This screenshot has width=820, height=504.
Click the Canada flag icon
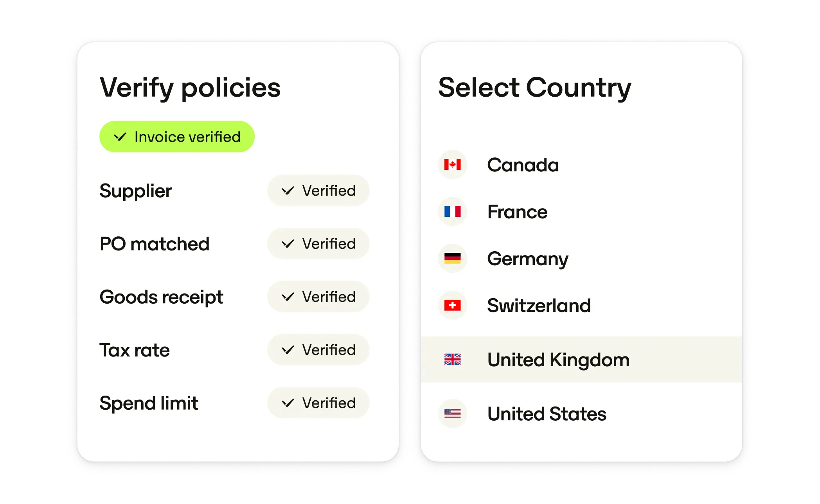click(453, 164)
